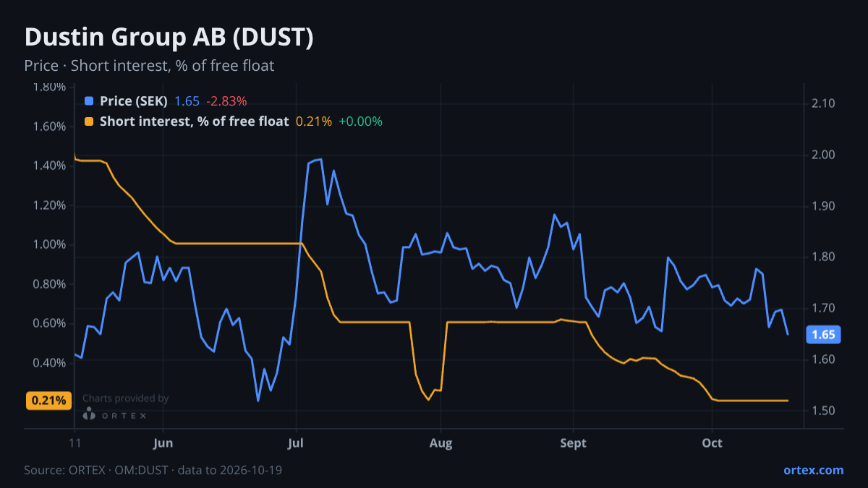Click the chart title Dustin Group AB (DUST)
The image size is (868, 488).
click(x=169, y=38)
